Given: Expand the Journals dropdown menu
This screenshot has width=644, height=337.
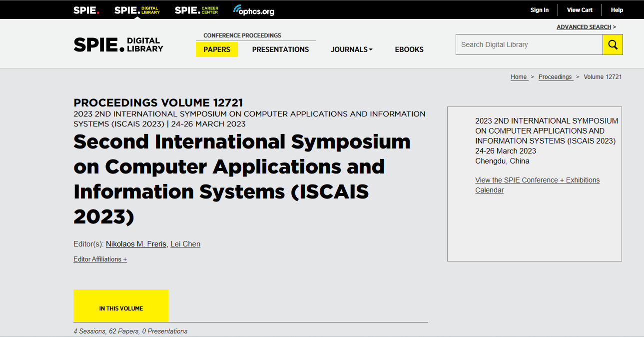Looking at the screenshot, I should (352, 49).
